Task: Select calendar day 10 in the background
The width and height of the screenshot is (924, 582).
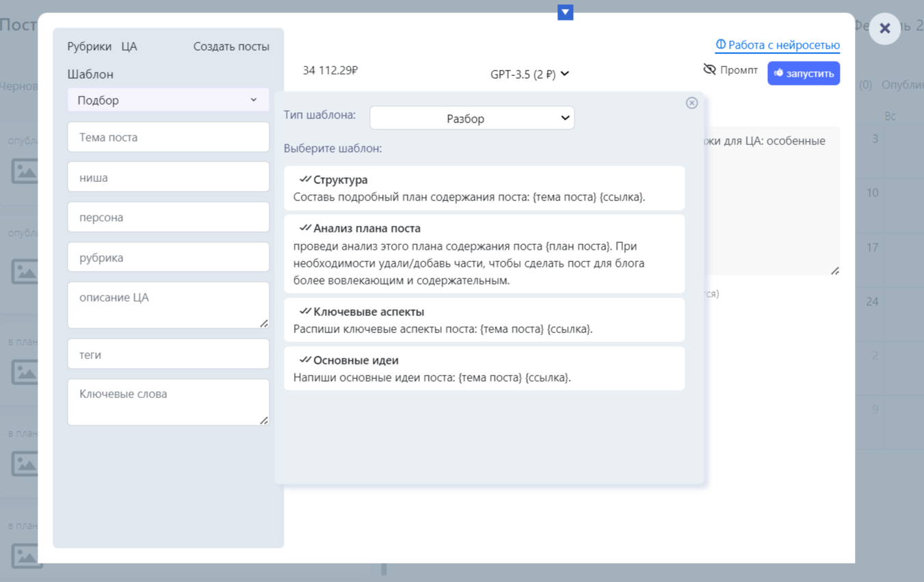Action: 872,193
